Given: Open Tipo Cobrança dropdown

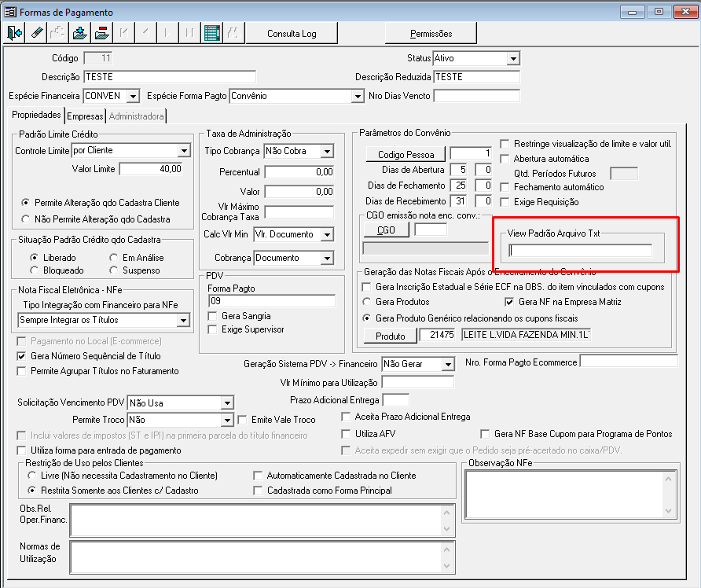Looking at the screenshot, I should click(x=327, y=152).
